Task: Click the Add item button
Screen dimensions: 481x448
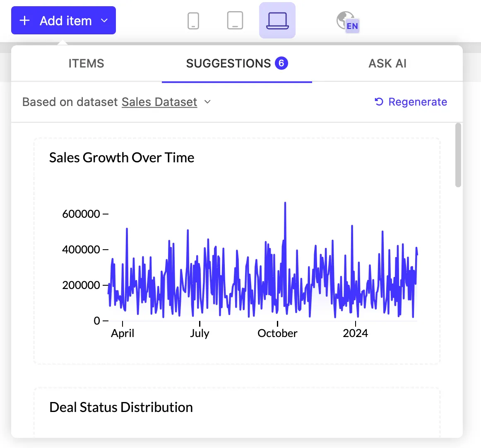Action: click(63, 20)
